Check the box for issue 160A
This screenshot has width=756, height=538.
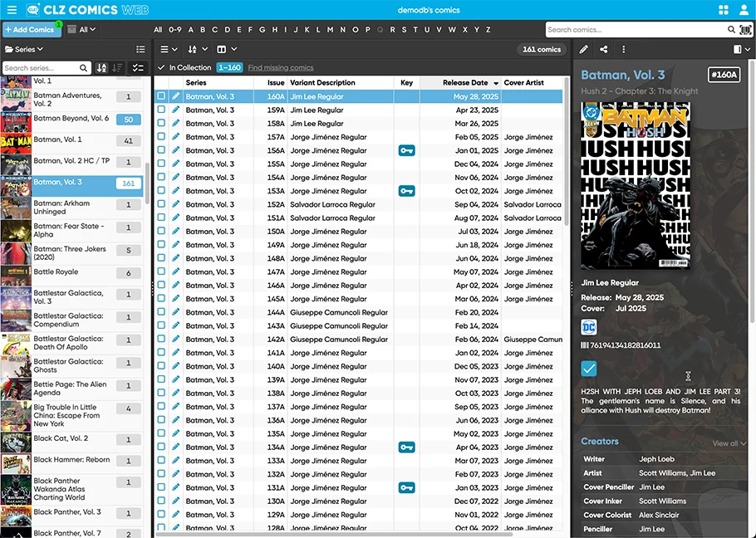[161, 95]
